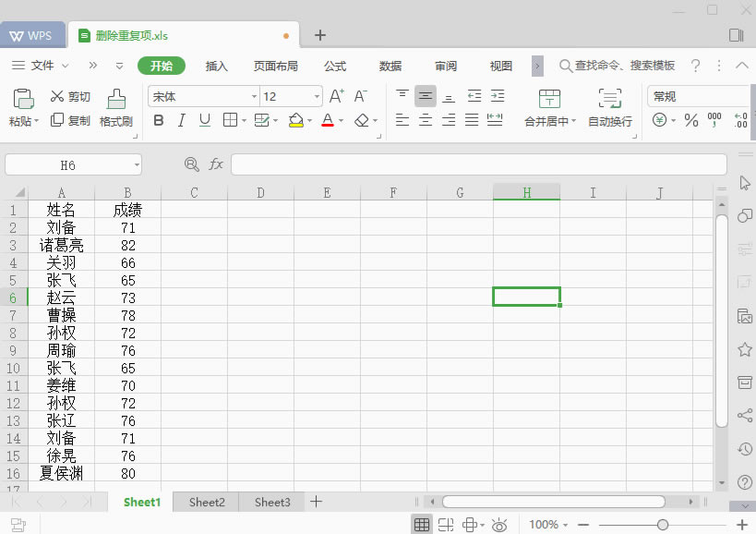The height and width of the screenshot is (534, 756).
Task: Click the Merge and Center (合并居中) icon
Action: [549, 99]
